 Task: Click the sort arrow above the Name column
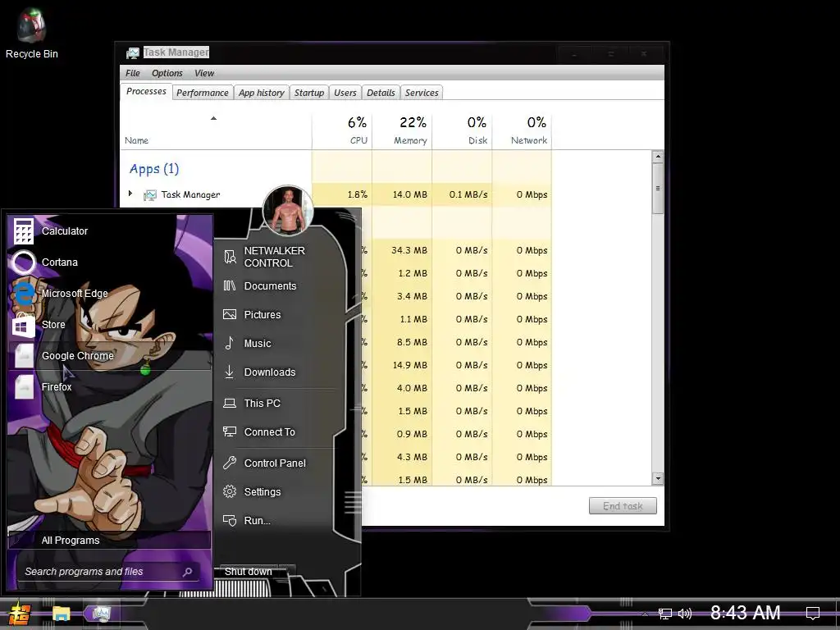pos(214,118)
